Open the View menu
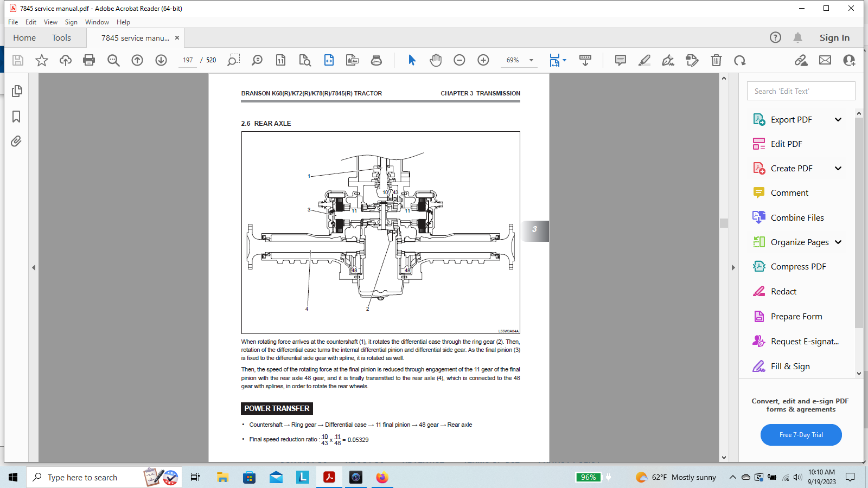The image size is (868, 488). (x=50, y=22)
